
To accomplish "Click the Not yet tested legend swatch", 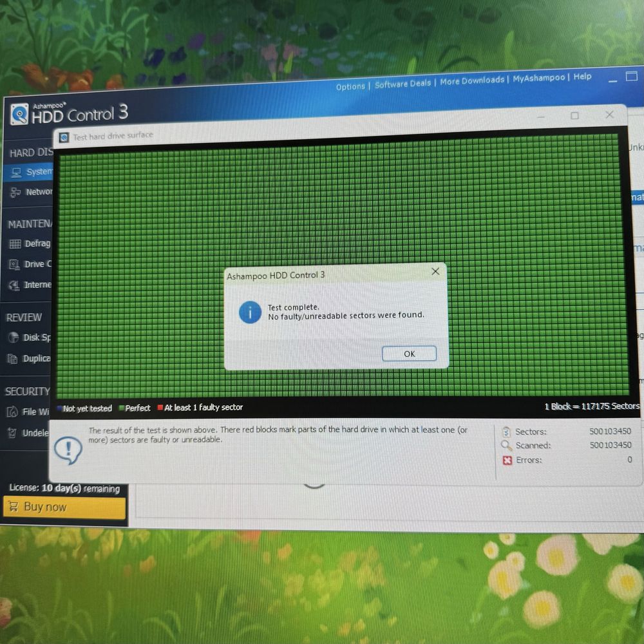I will pos(59,409).
